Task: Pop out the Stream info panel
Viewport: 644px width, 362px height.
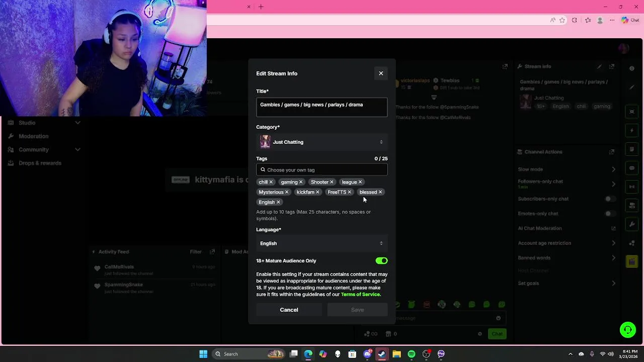Action: coord(612,66)
